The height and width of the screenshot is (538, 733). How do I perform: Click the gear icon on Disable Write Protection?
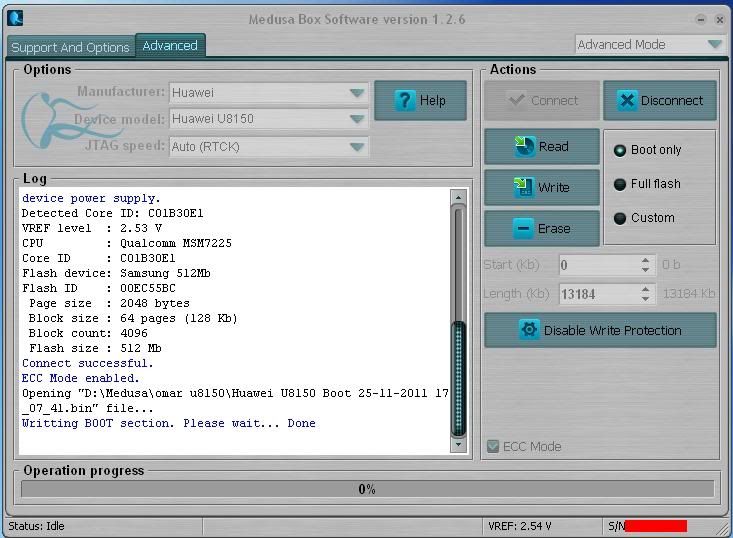529,330
